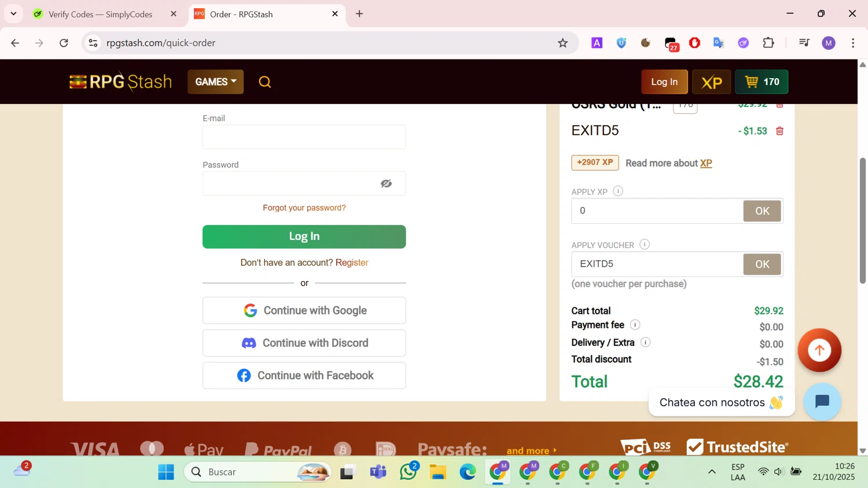Open the Chrome profile avatar M

pyautogui.click(x=829, y=43)
